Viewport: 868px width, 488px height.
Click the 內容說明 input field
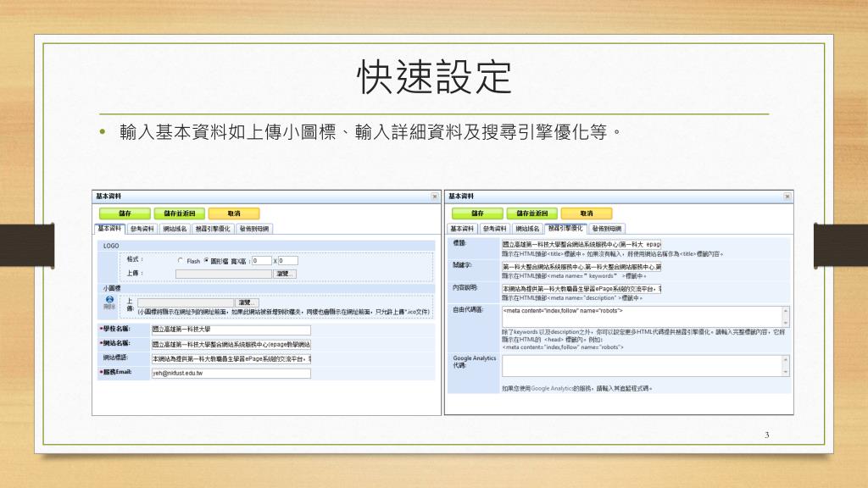(581, 289)
